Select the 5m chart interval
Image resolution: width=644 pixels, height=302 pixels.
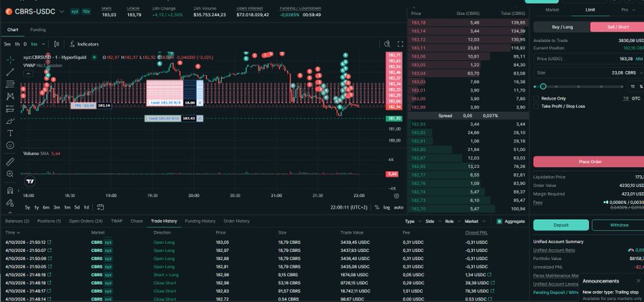coord(7,44)
